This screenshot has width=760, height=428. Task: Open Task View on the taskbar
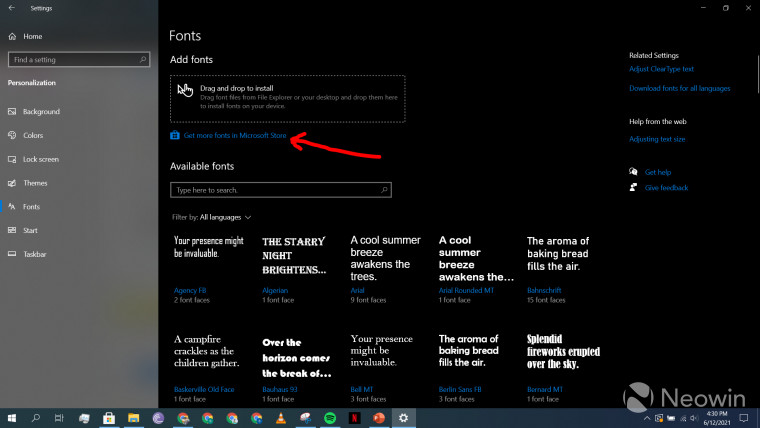[x=59, y=418]
